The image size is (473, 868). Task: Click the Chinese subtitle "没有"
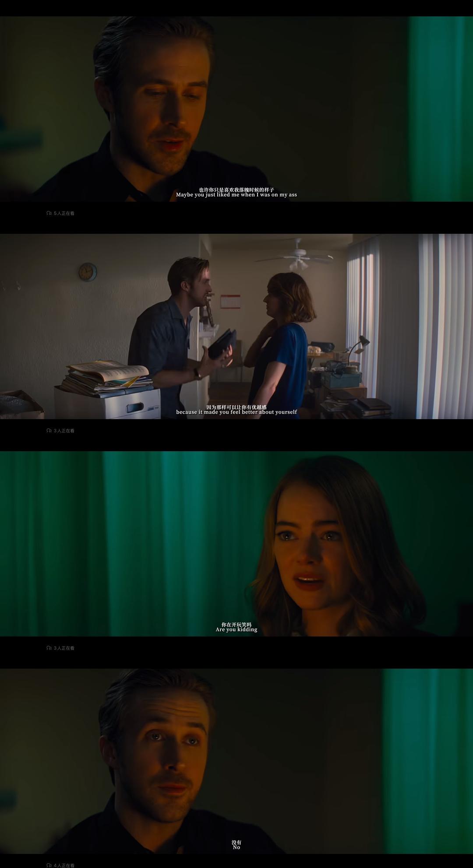[236, 842]
